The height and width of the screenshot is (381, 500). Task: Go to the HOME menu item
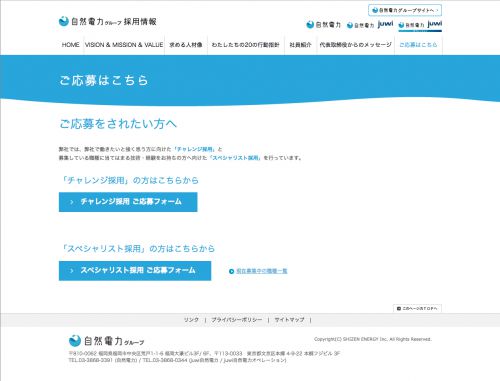point(70,45)
